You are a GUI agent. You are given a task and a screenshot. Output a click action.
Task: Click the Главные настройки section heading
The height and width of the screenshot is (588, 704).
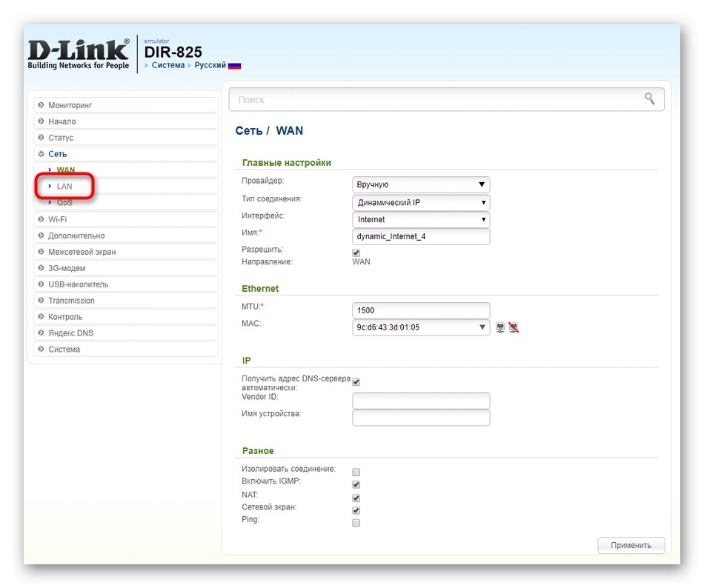(x=287, y=162)
